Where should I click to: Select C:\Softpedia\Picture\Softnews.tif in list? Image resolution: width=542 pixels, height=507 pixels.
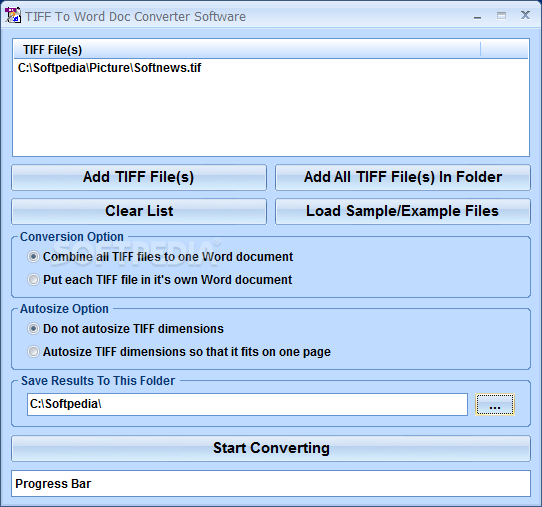[x=110, y=68]
